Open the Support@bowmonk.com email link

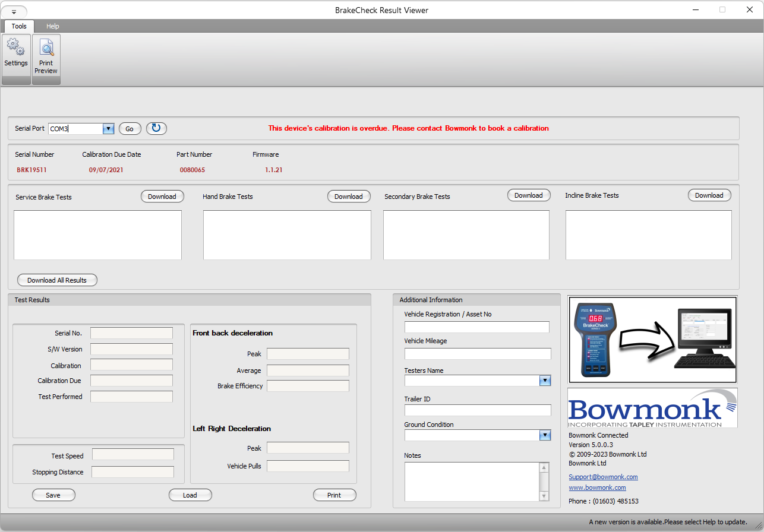coord(603,477)
